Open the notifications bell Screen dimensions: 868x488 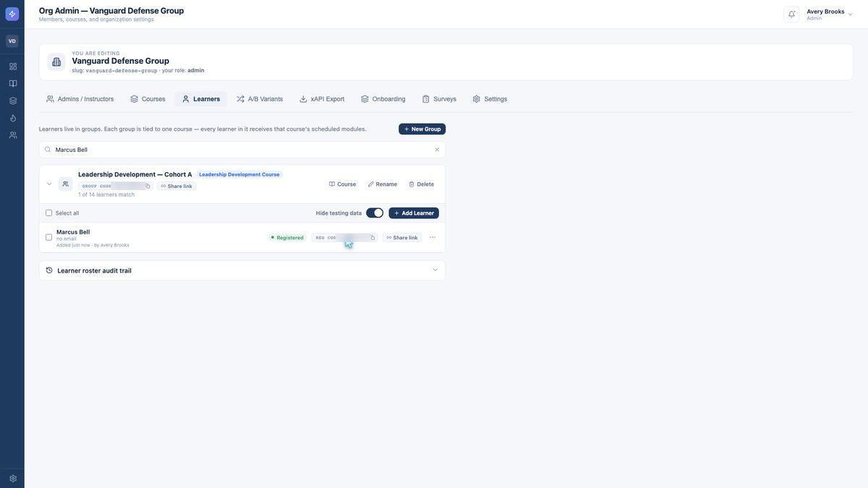coord(791,14)
